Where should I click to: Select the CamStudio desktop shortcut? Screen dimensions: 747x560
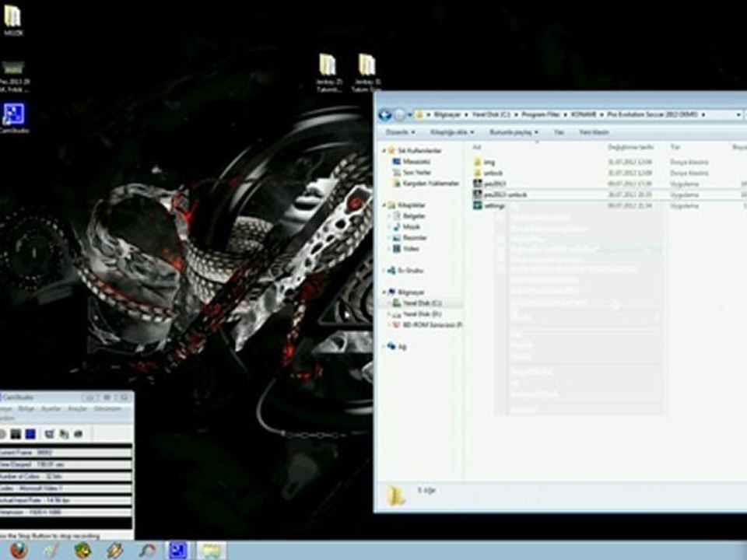click(14, 118)
